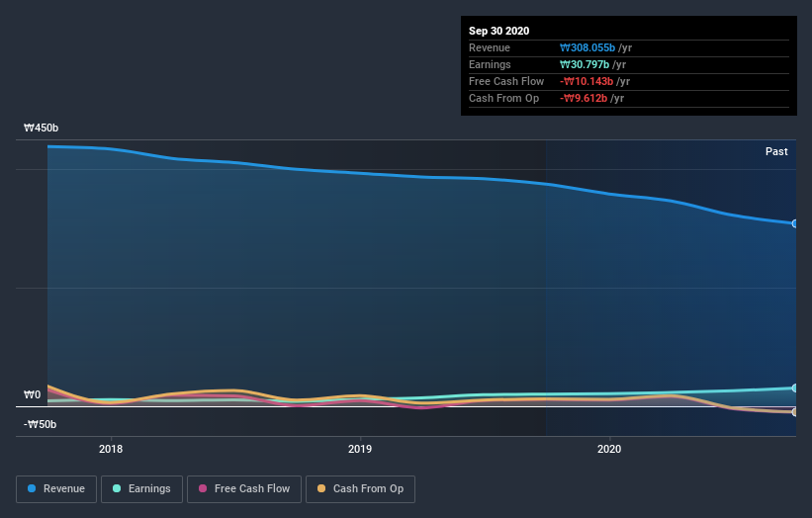Select the Cash From Op endpoint marker
Image resolution: width=812 pixels, height=518 pixels.
[x=795, y=412]
